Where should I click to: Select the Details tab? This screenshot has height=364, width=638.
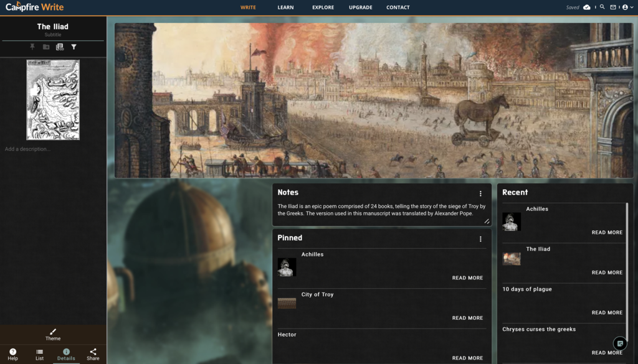(x=66, y=354)
